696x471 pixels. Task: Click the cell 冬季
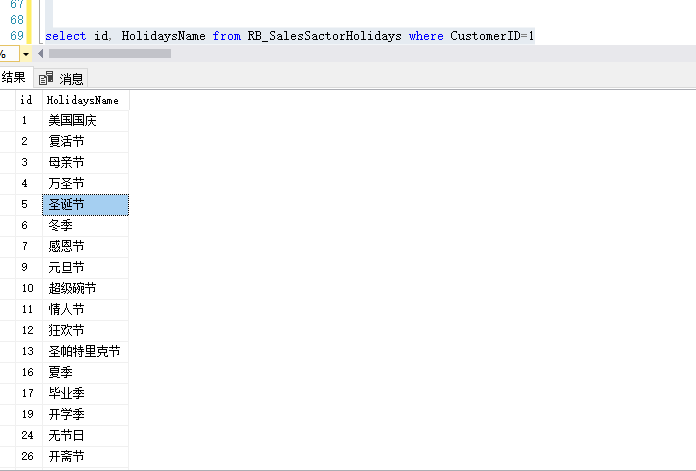tap(86, 226)
